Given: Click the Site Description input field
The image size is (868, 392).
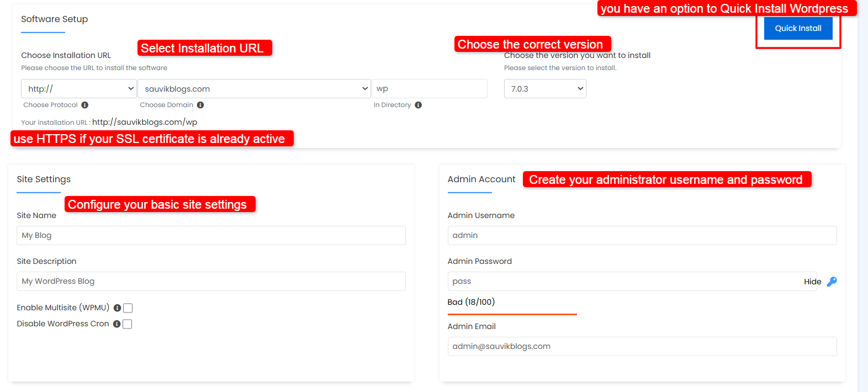Looking at the screenshot, I should tap(211, 281).
